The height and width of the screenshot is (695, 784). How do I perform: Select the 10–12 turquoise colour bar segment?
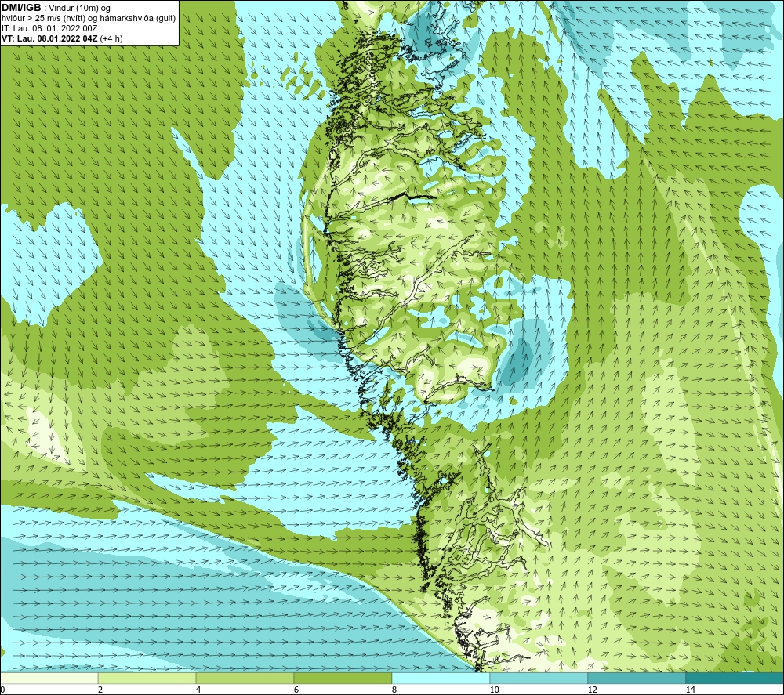539,678
